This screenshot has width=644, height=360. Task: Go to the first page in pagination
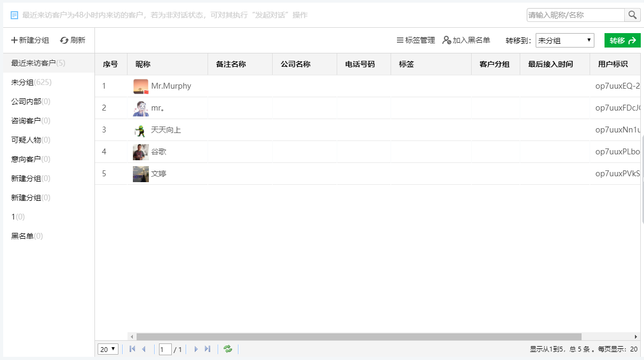click(132, 349)
